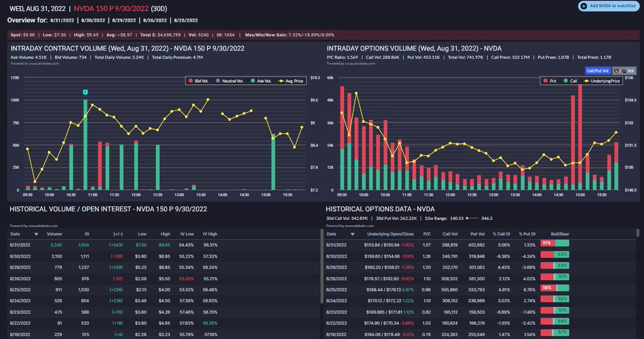Switch to Call/Put Vol. chart view
The height and width of the screenshot is (339, 644).
598,70
